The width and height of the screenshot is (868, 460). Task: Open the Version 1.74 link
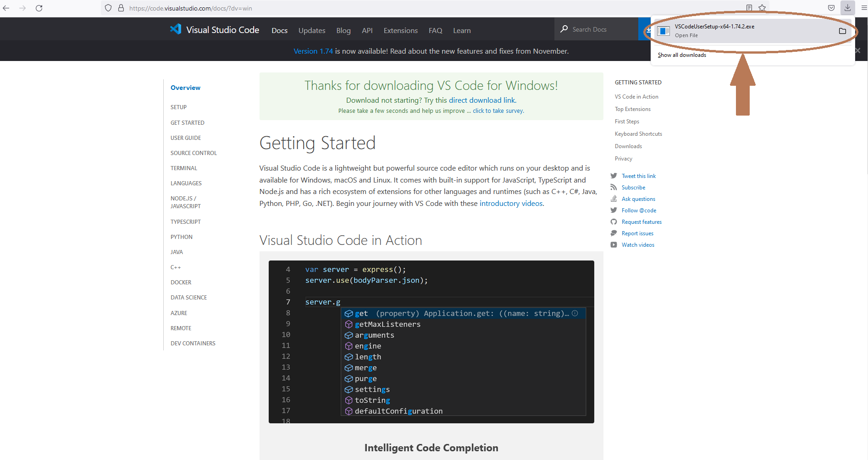coord(313,51)
